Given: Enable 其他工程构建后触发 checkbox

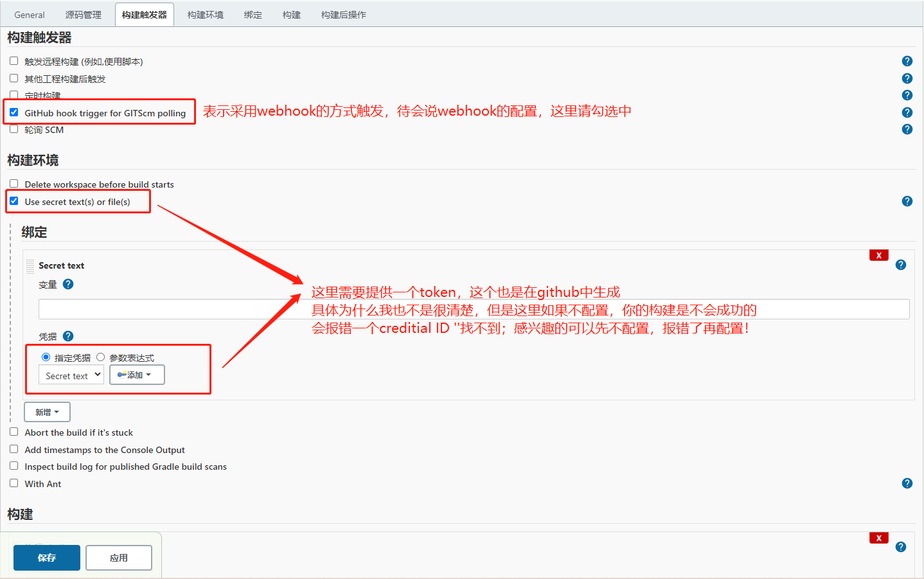Looking at the screenshot, I should [14, 78].
